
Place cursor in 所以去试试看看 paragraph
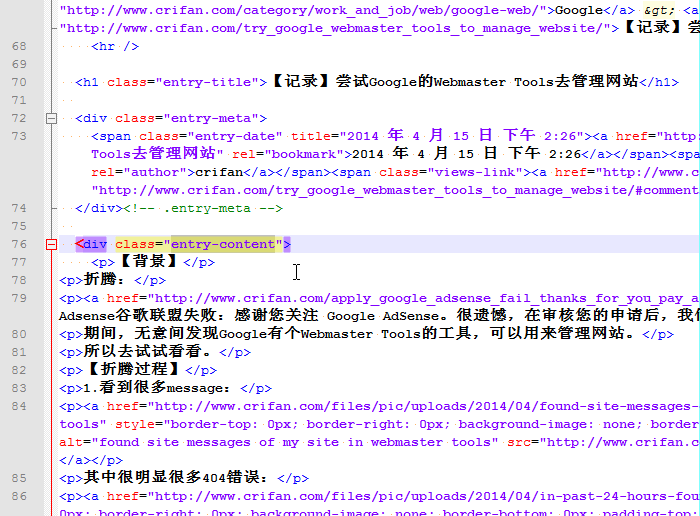point(147,352)
